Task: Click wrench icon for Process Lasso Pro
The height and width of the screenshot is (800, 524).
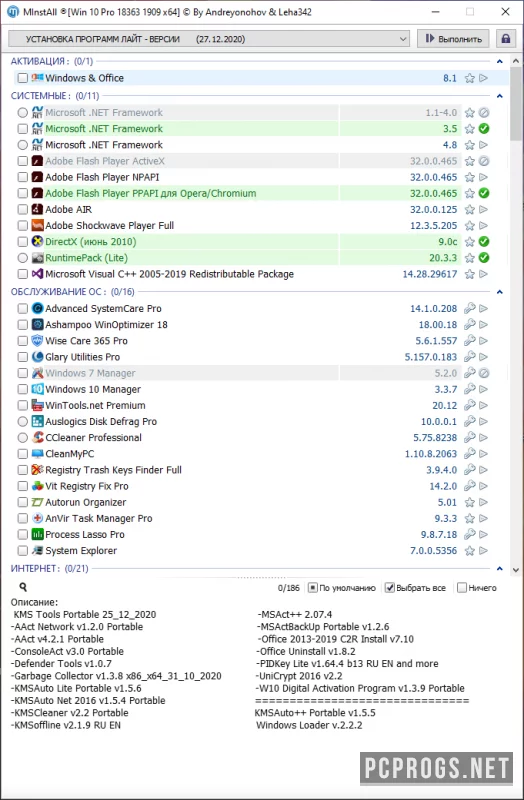Action: pos(469,534)
